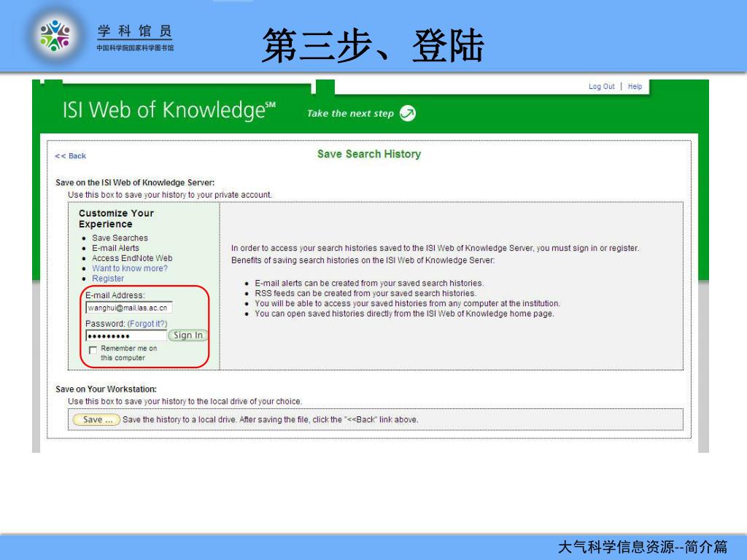Focus the E-mail Address input field

pos(128,308)
